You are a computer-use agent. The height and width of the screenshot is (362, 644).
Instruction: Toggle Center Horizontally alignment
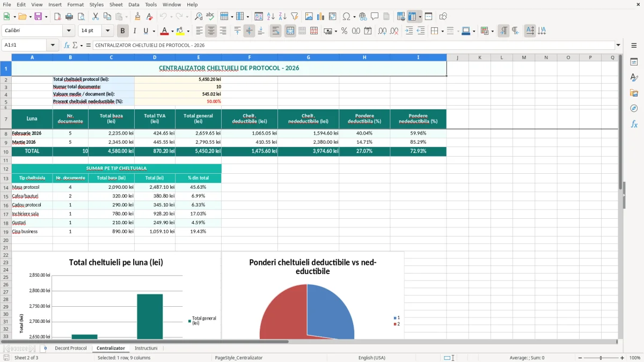pyautogui.click(x=211, y=31)
